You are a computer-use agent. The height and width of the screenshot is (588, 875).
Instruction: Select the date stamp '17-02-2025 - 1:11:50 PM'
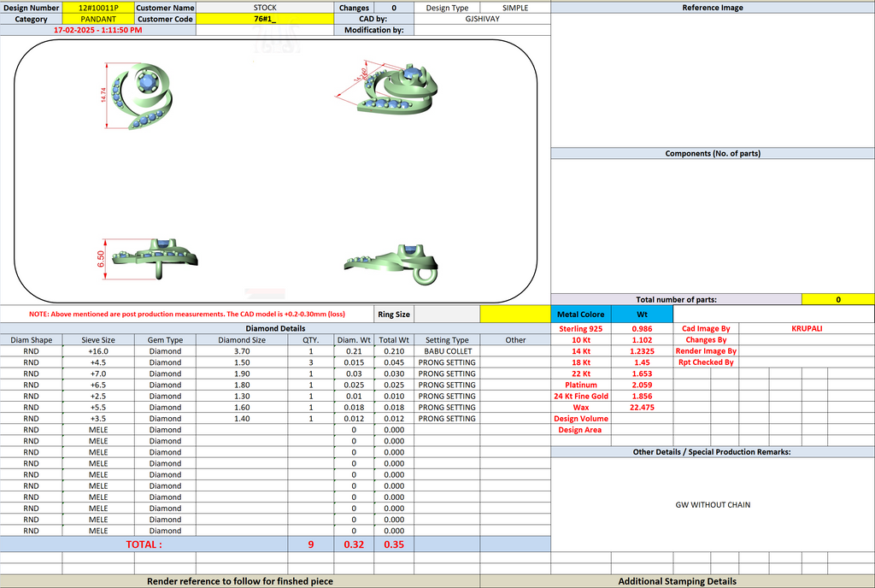(x=97, y=30)
